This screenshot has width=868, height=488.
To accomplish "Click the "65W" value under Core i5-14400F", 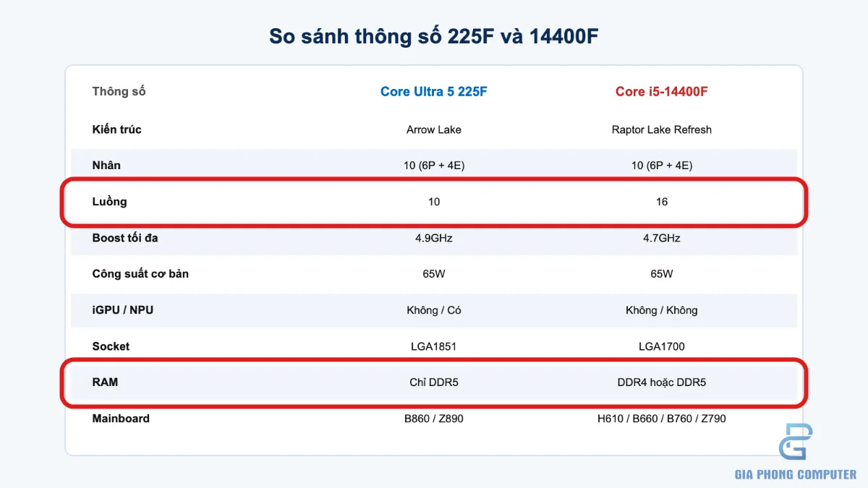I will [662, 274].
